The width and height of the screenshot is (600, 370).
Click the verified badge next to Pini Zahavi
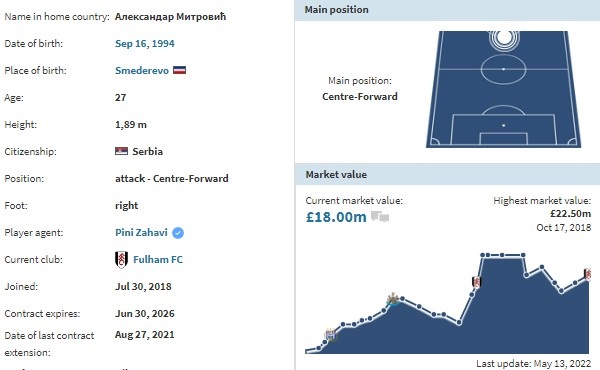click(x=178, y=233)
